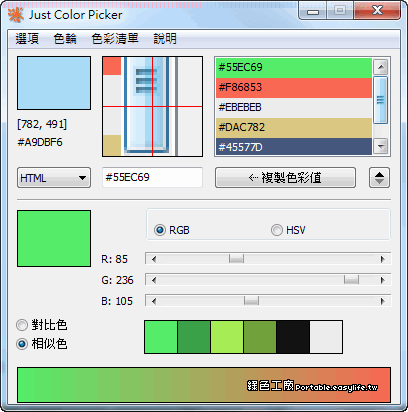This screenshot has height=412, width=408.
Task: Click the up-down expander button beside 複製色彩值
Action: (379, 178)
